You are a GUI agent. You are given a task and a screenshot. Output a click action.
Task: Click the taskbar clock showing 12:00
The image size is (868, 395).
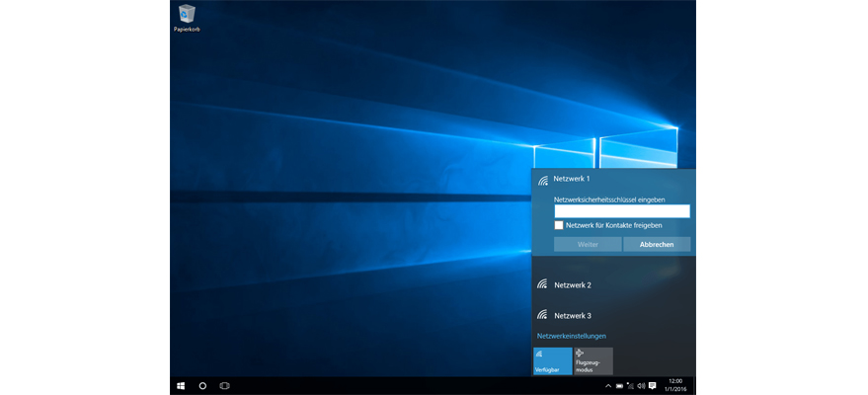point(675,385)
